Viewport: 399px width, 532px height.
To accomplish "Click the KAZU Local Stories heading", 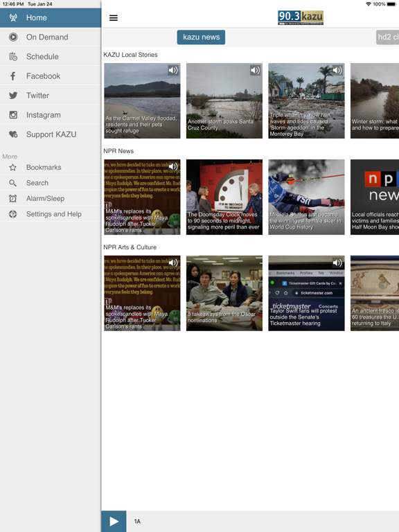I will 130,55.
